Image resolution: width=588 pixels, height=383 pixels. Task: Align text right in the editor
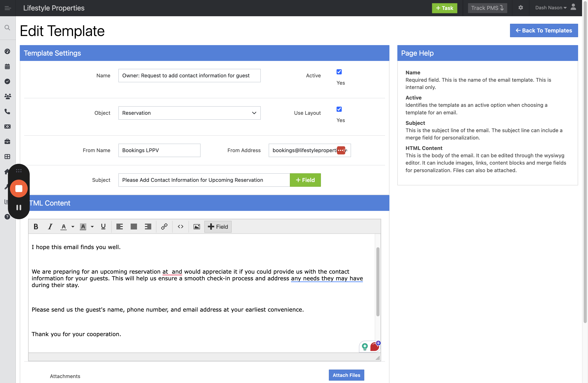148,227
